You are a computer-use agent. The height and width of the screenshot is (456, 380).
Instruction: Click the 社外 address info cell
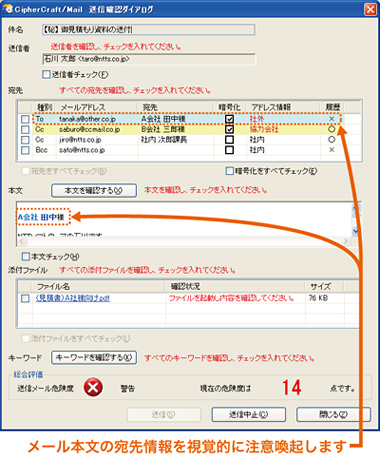coord(257,119)
